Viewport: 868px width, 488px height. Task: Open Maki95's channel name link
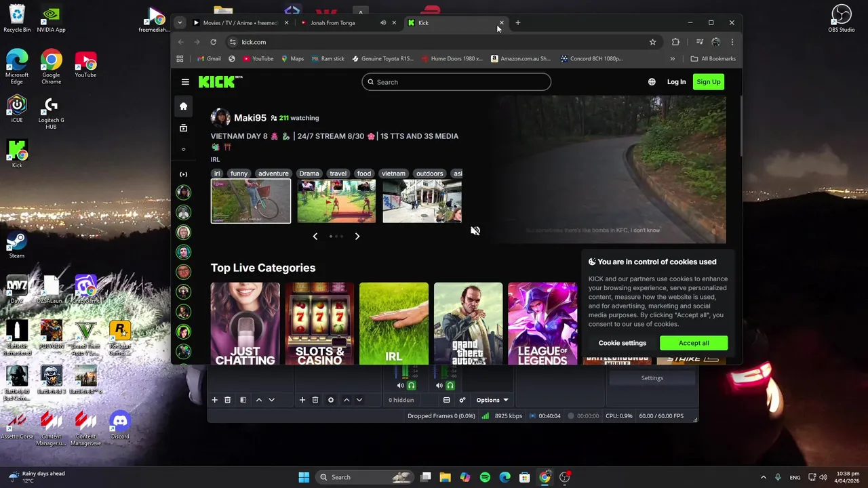(250, 118)
